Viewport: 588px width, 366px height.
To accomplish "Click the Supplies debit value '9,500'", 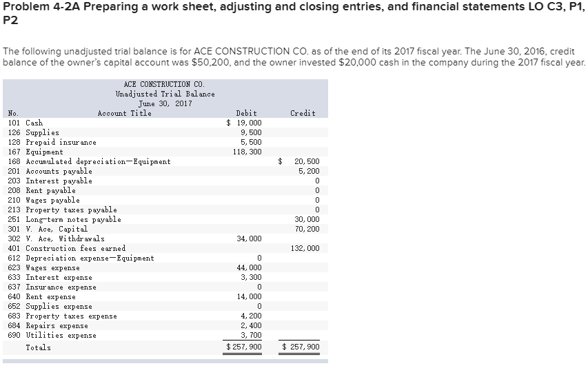I will click(x=251, y=133).
